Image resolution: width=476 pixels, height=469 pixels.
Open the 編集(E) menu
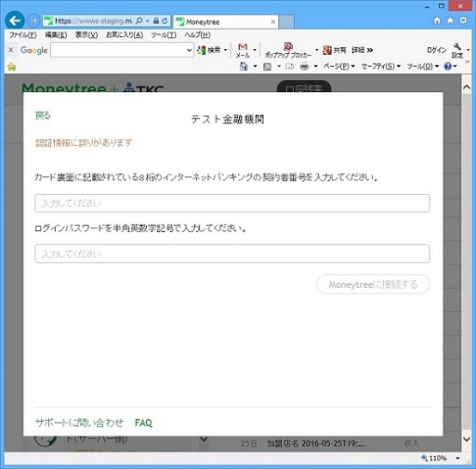tap(56, 34)
